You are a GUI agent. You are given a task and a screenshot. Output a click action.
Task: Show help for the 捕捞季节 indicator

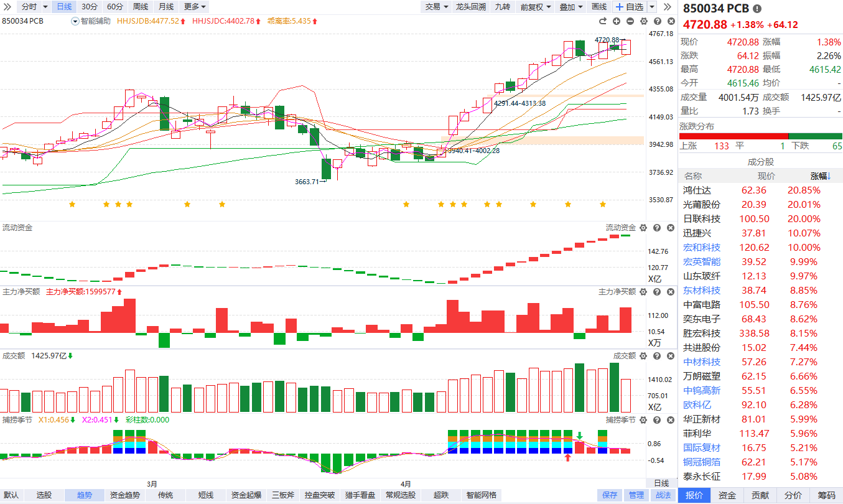(656, 420)
